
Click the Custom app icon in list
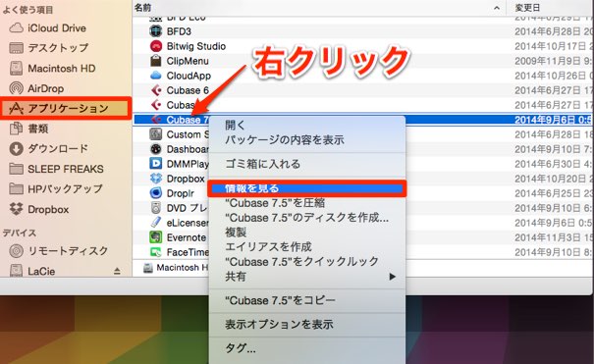click(156, 134)
